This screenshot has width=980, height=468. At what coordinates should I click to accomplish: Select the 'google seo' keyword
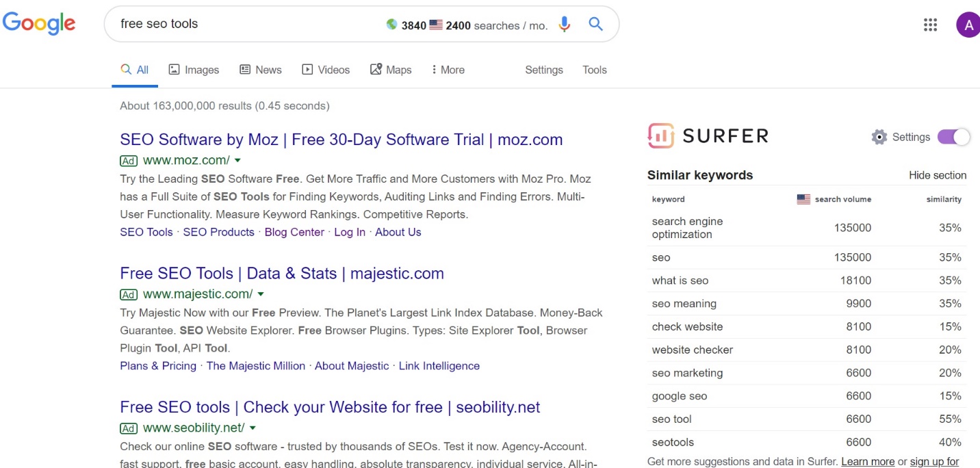(680, 396)
